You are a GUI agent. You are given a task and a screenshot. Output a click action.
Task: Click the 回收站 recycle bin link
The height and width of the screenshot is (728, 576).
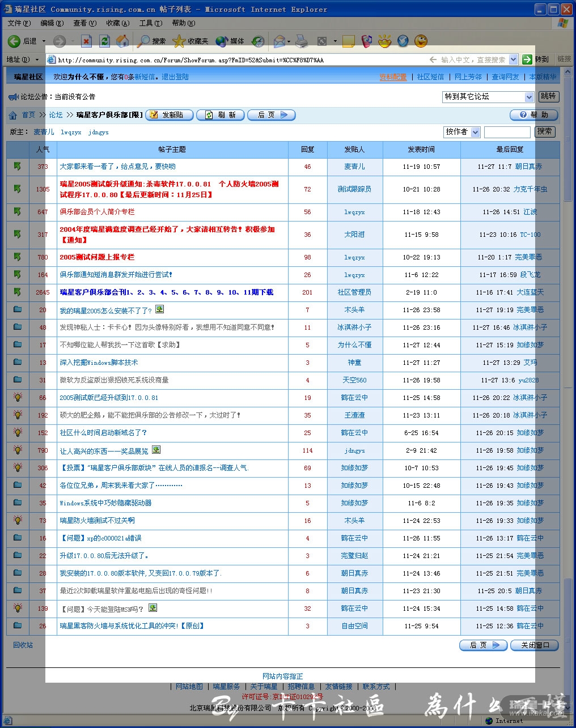23,645
